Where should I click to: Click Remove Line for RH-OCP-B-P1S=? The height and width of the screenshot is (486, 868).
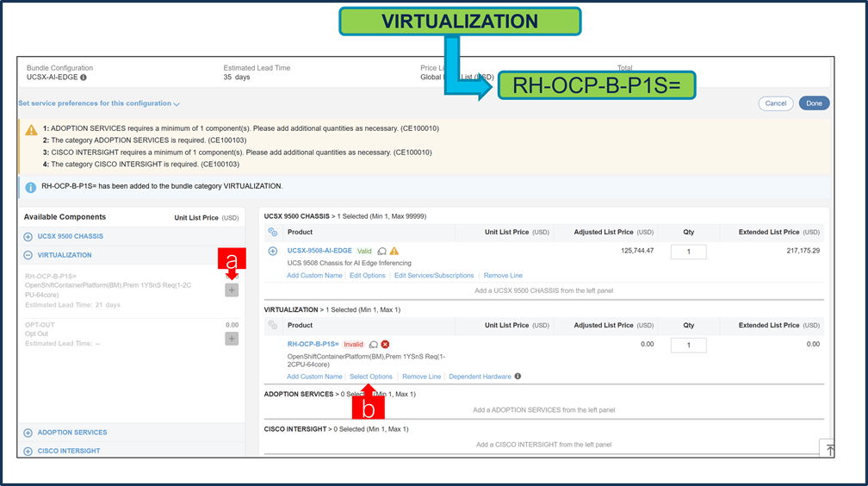click(422, 377)
